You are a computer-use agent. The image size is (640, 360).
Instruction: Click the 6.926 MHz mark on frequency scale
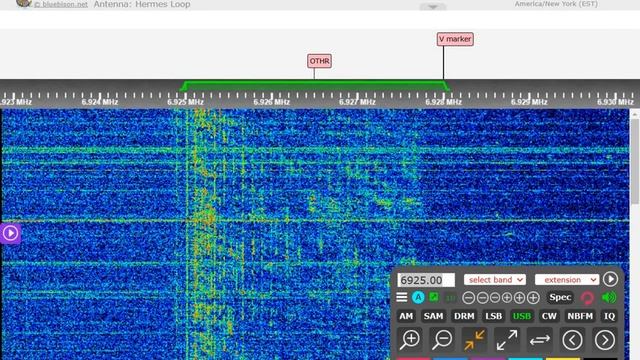coord(271,102)
